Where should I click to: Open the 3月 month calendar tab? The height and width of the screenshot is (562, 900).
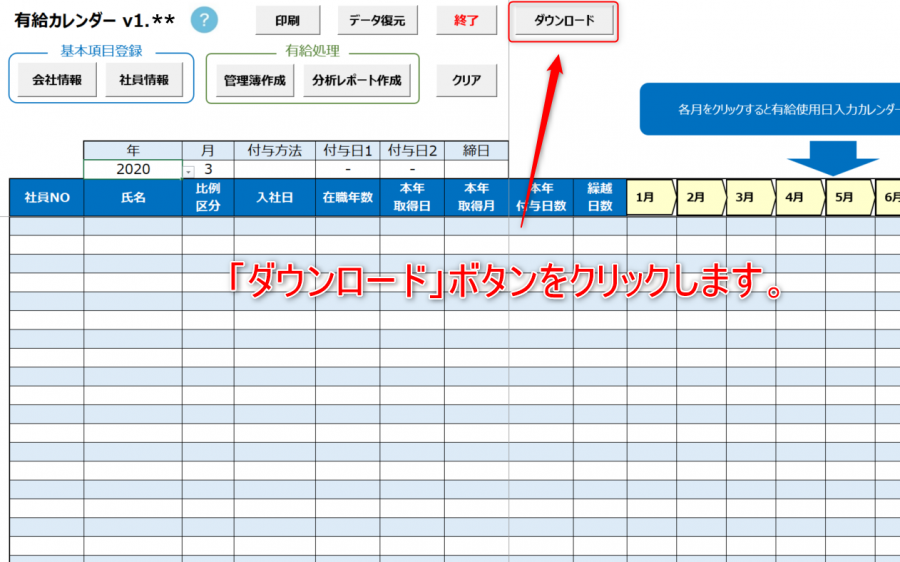(750, 197)
